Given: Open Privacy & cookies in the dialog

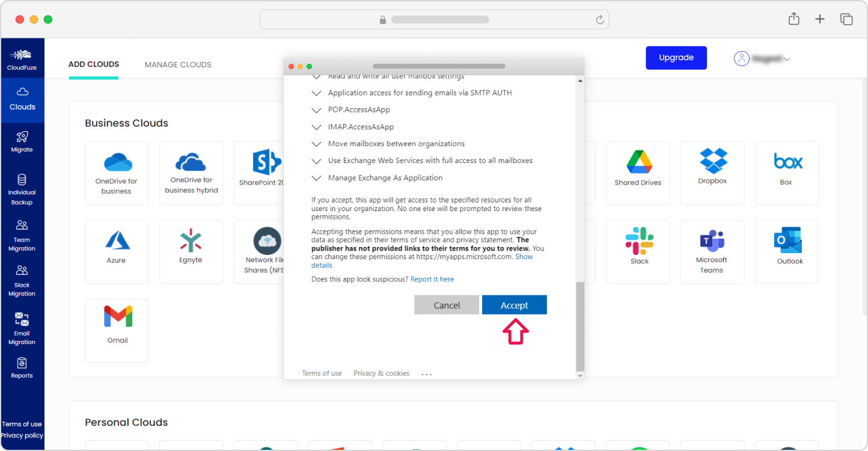Looking at the screenshot, I should 382,373.
